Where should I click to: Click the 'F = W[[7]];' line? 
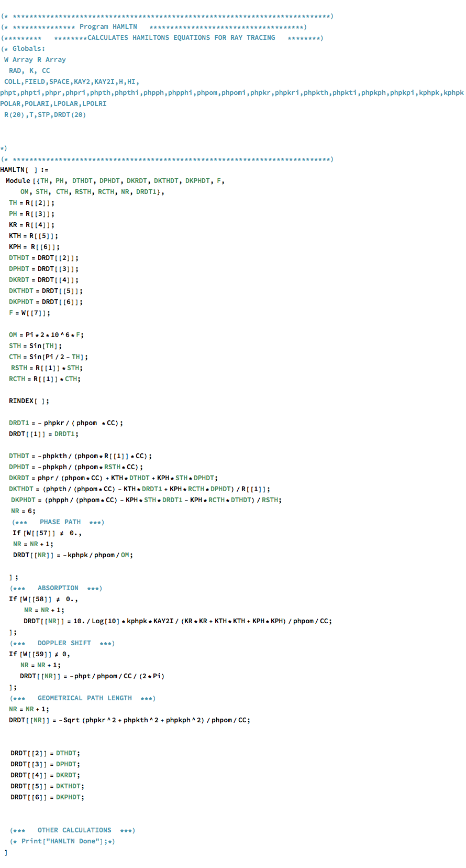click(30, 313)
